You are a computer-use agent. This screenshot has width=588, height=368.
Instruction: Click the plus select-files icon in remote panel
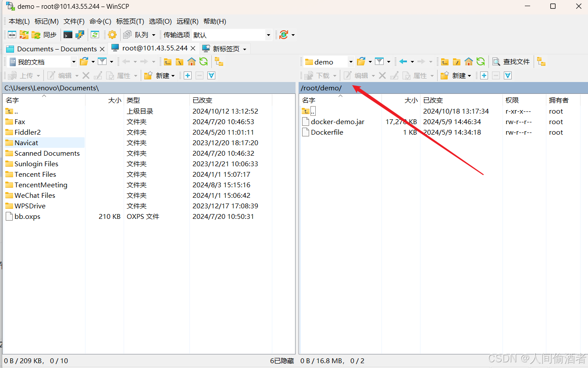(484, 75)
